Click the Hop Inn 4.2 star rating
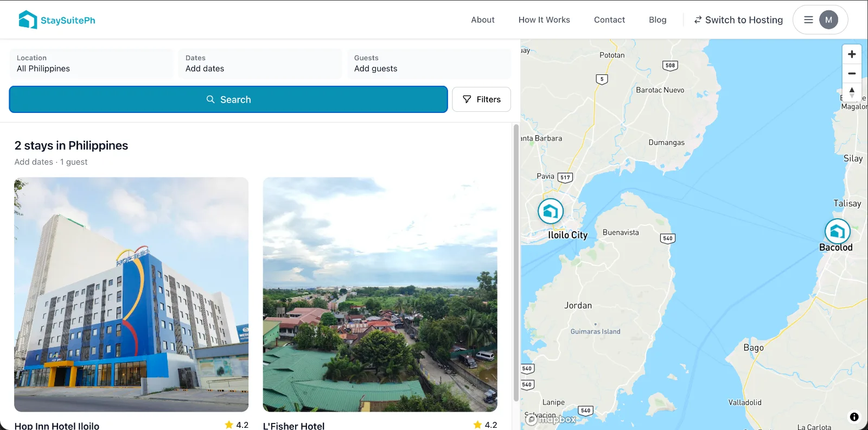868x430 pixels. [237, 425]
